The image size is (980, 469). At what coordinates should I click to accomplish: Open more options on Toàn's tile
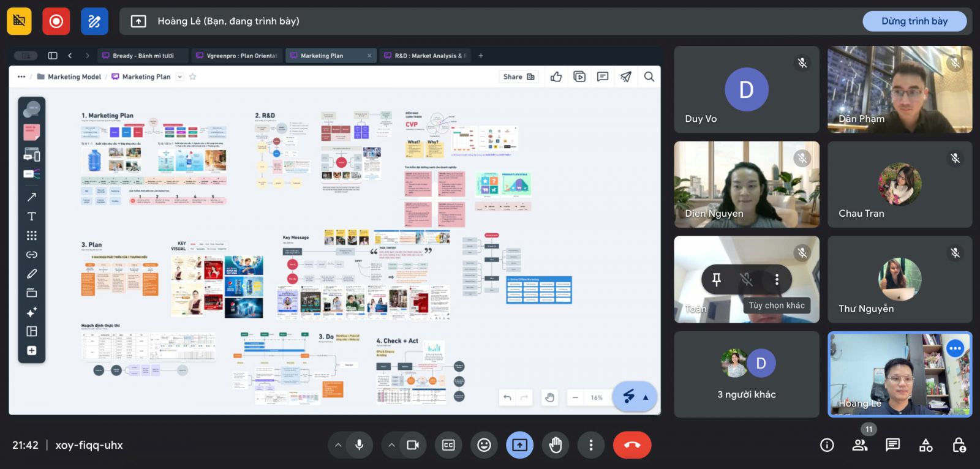point(777,280)
